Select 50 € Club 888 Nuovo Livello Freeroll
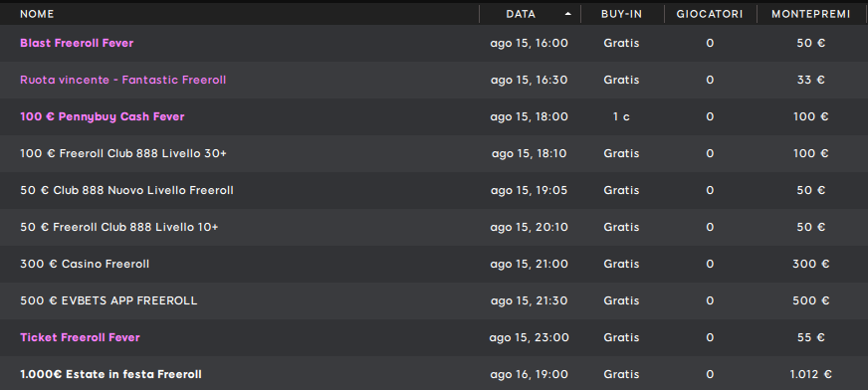 click(x=126, y=190)
